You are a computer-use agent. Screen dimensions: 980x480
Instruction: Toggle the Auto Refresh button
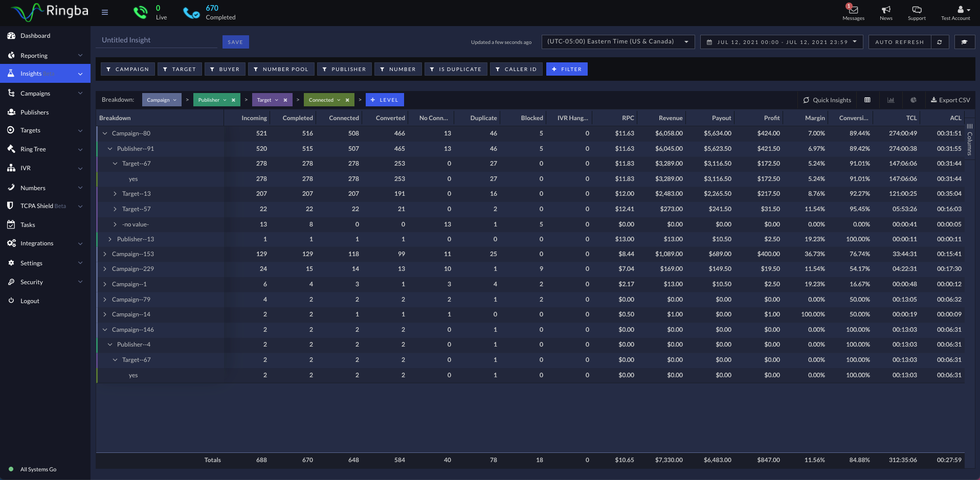[x=899, y=42]
